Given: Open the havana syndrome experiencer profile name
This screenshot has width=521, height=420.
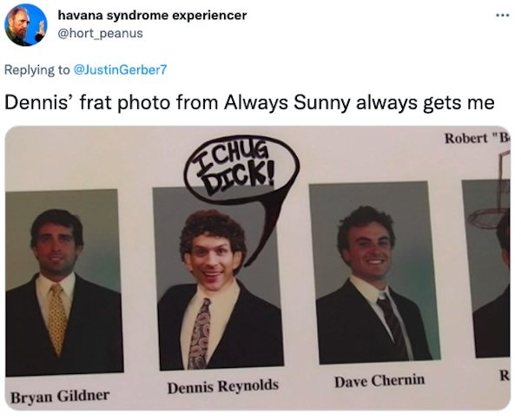Looking at the screenshot, I should [x=152, y=15].
